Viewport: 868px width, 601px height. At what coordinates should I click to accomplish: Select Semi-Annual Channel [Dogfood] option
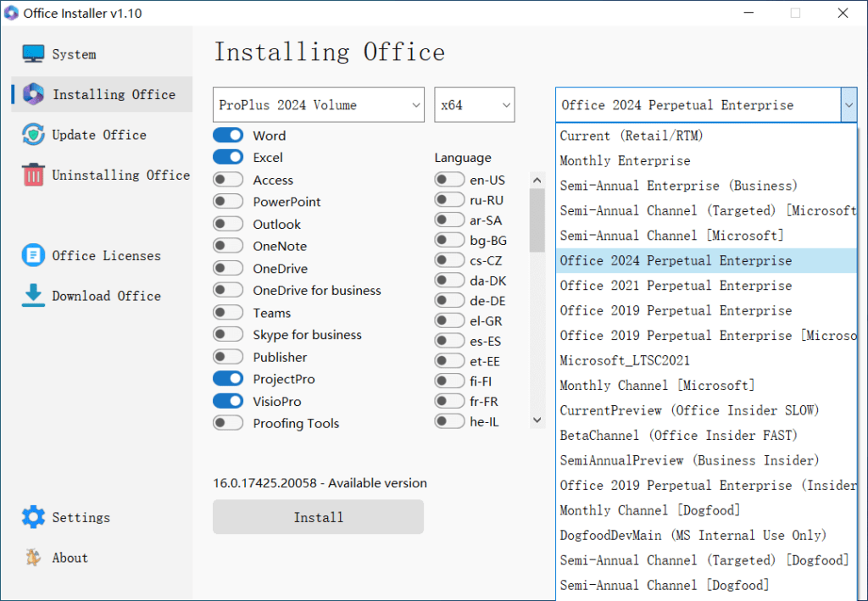[706, 585]
